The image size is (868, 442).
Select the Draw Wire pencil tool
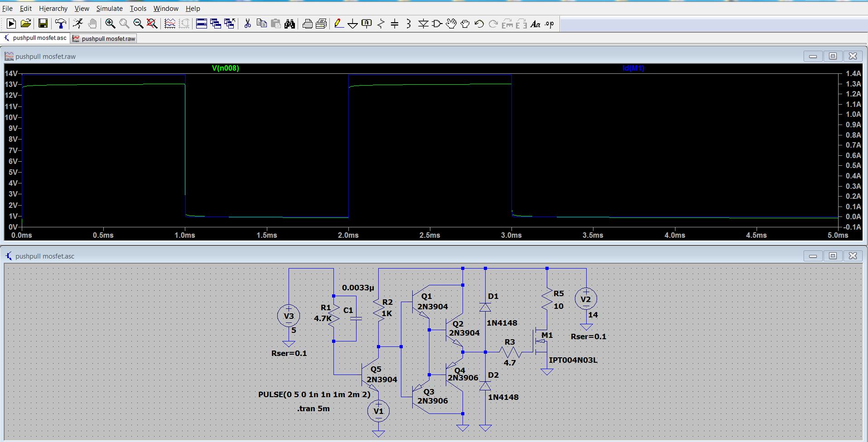(x=338, y=24)
